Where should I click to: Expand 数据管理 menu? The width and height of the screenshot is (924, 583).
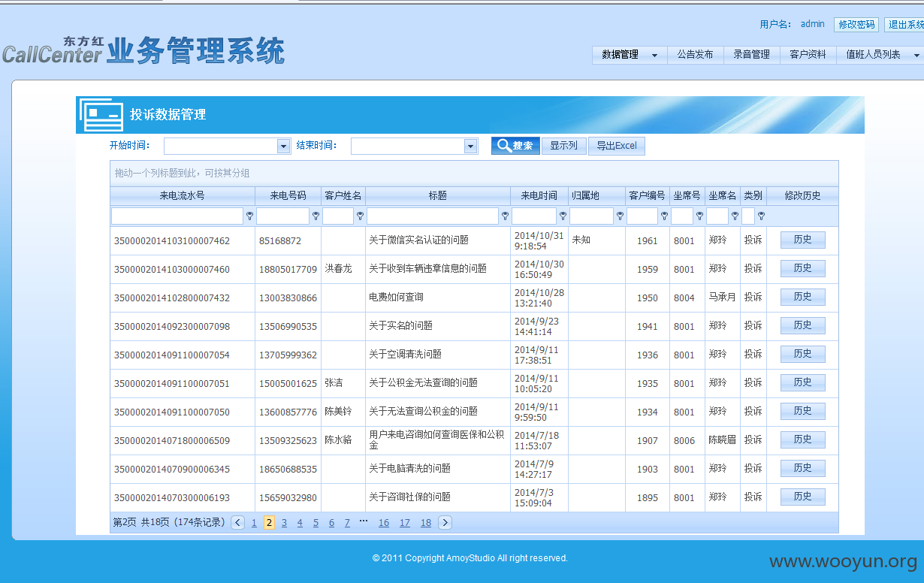(x=630, y=55)
